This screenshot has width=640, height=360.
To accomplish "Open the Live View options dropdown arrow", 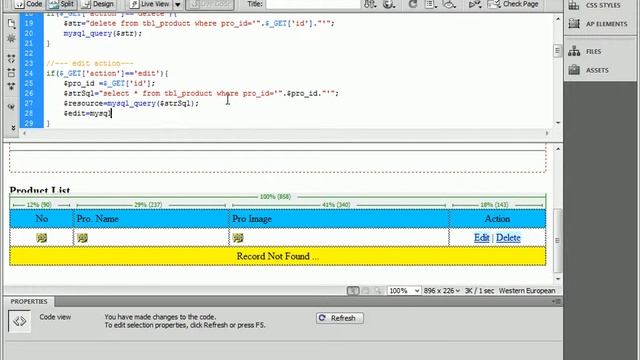I will [178, 4].
